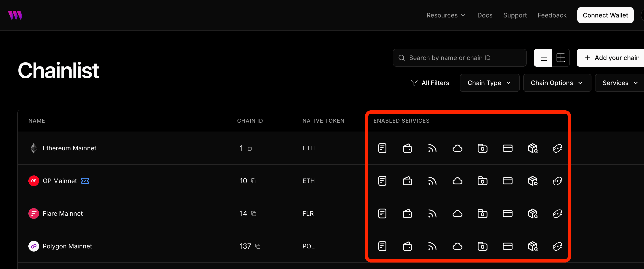Click the POL native token cell
644x269 pixels.
[x=308, y=246]
